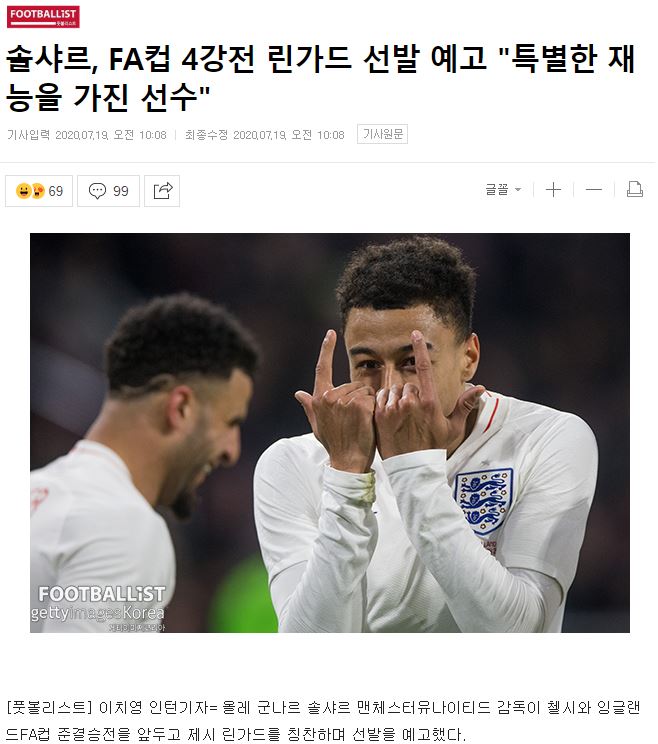Click the 기사입력 2020.07.19 timestamp

click(87, 135)
